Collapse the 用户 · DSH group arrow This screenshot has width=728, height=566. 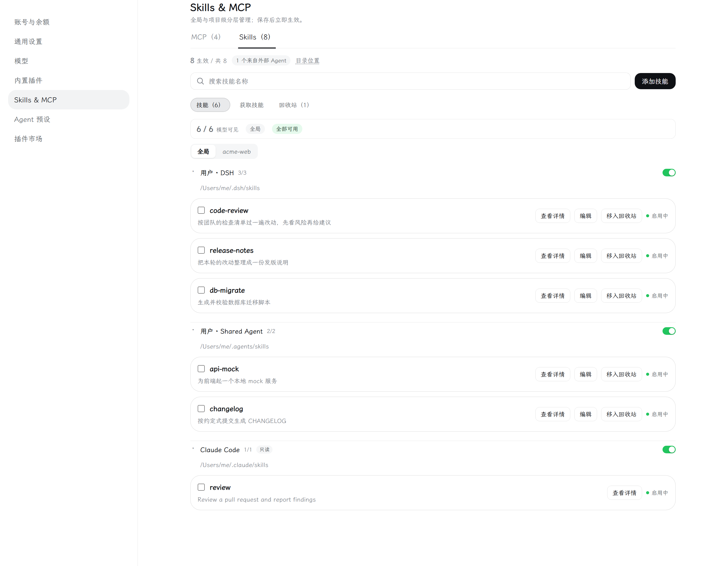click(x=193, y=172)
